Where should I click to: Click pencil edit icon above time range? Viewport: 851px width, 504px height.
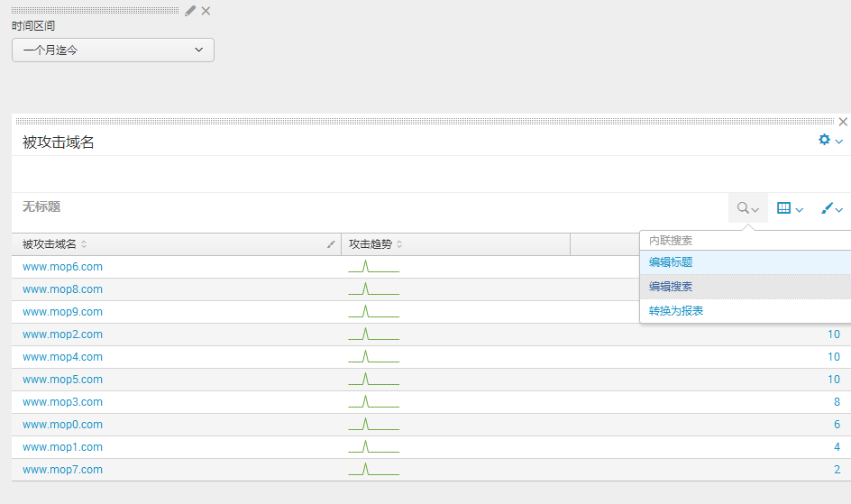(x=190, y=11)
